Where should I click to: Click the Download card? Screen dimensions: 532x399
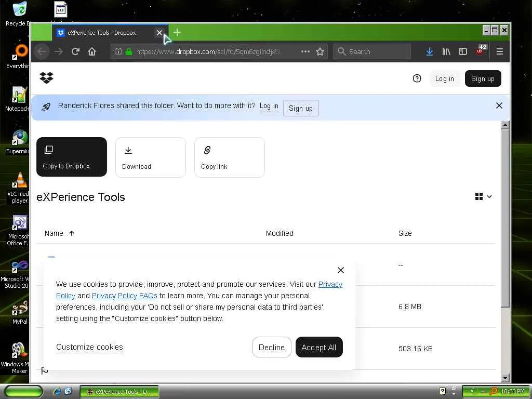tap(151, 157)
